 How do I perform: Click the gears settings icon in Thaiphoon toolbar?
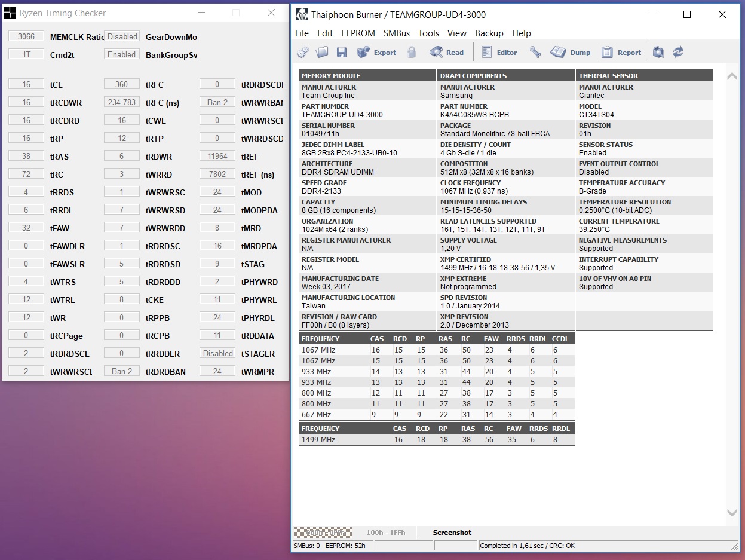coord(303,53)
